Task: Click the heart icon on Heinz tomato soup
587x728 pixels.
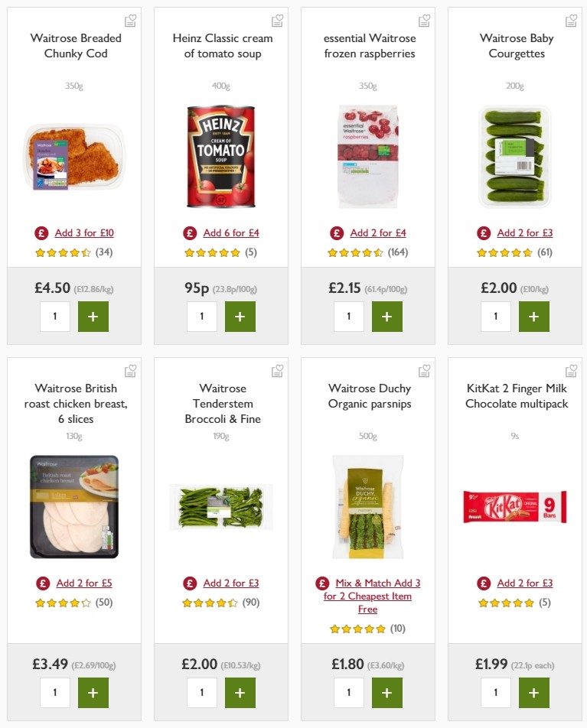Action: coord(277,21)
